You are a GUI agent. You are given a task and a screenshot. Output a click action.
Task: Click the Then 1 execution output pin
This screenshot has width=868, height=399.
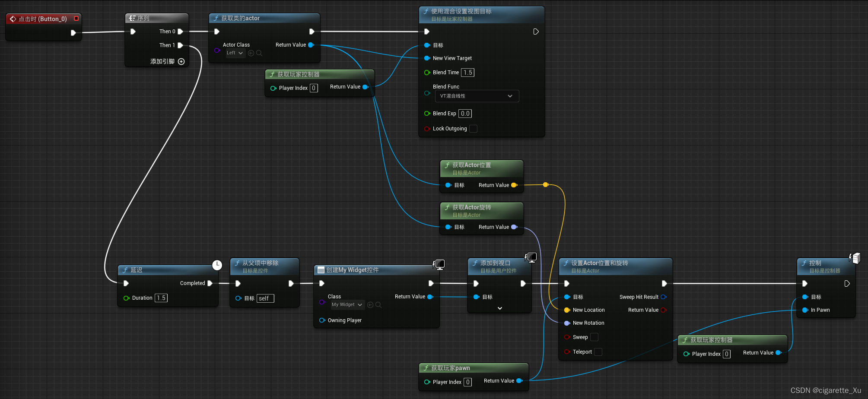pos(181,45)
